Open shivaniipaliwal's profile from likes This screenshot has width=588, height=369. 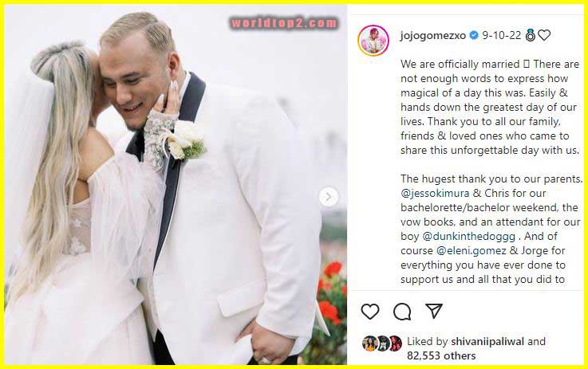tap(487, 341)
